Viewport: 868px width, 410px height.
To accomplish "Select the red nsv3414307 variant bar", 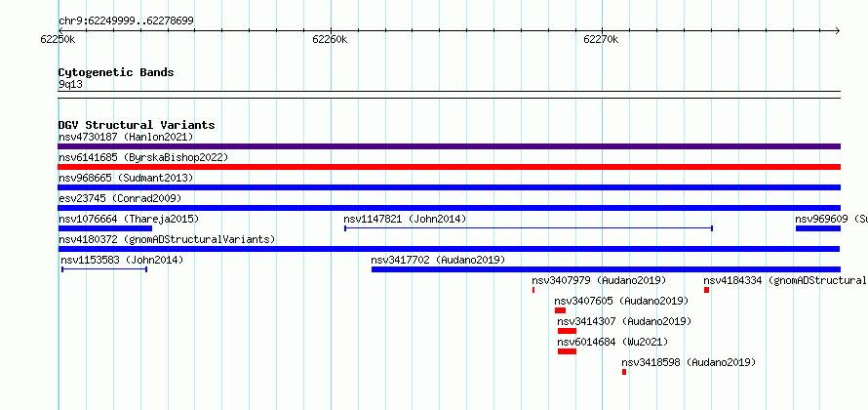I will 568,331.
